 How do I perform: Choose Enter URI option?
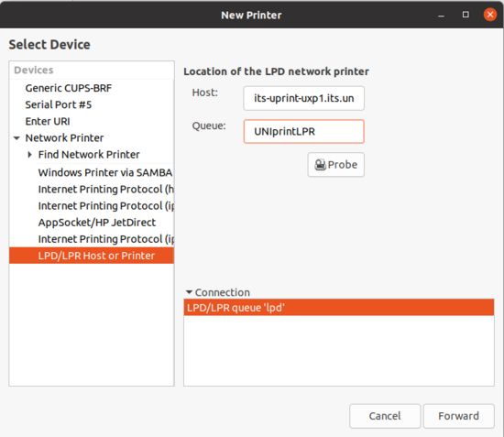(48, 122)
